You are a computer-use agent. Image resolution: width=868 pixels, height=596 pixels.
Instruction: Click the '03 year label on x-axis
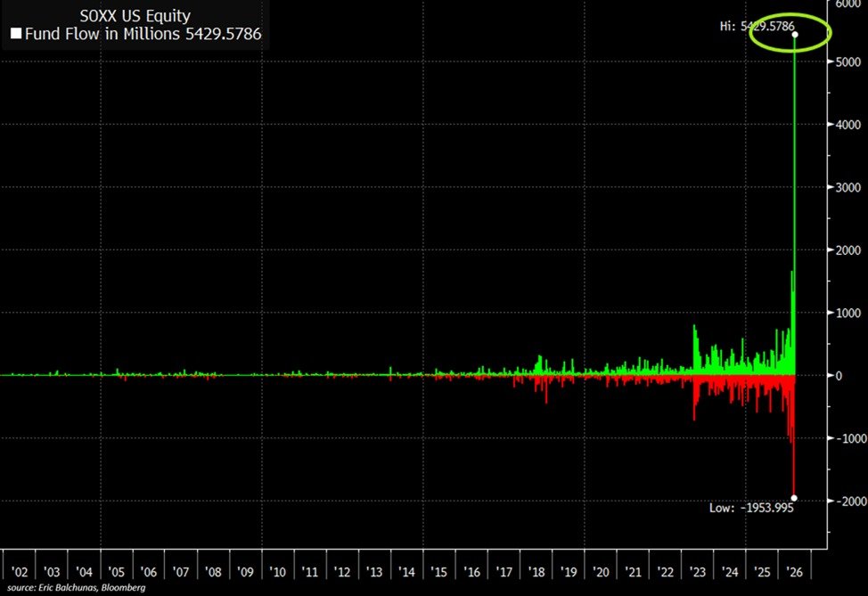click(52, 572)
